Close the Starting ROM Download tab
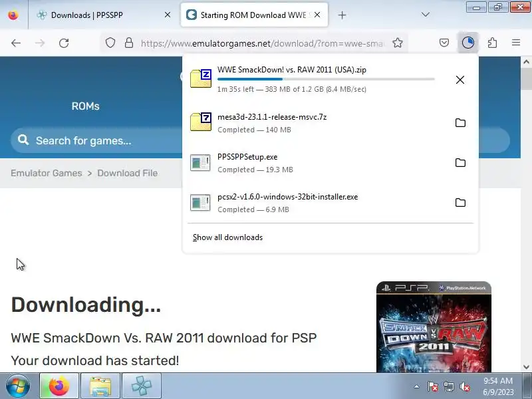This screenshot has height=399, width=532. pyautogui.click(x=317, y=15)
